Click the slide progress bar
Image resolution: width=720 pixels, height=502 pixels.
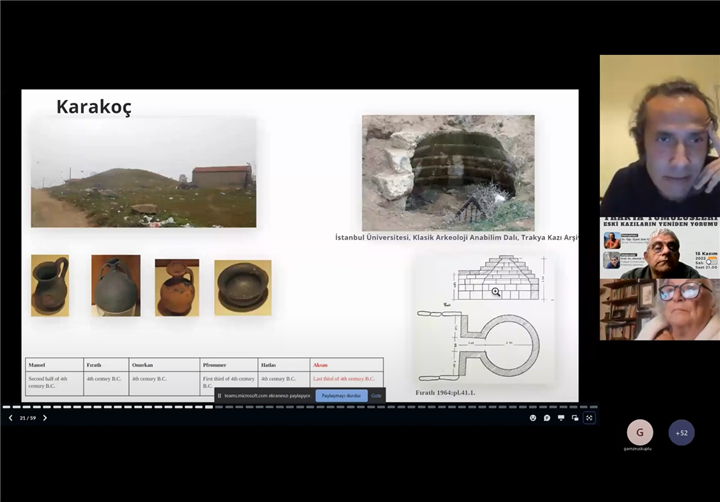pyautogui.click(x=299, y=407)
